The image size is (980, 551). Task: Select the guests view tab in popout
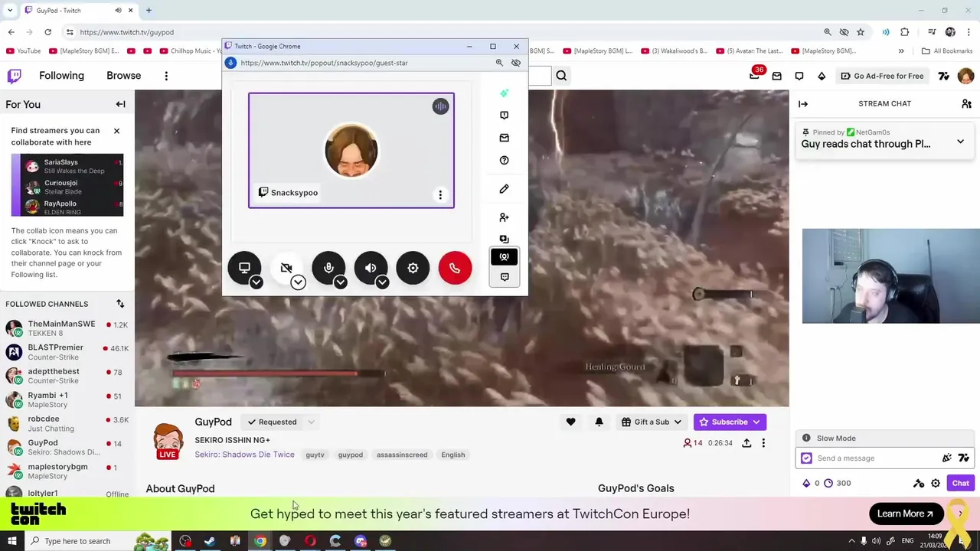coord(504,257)
